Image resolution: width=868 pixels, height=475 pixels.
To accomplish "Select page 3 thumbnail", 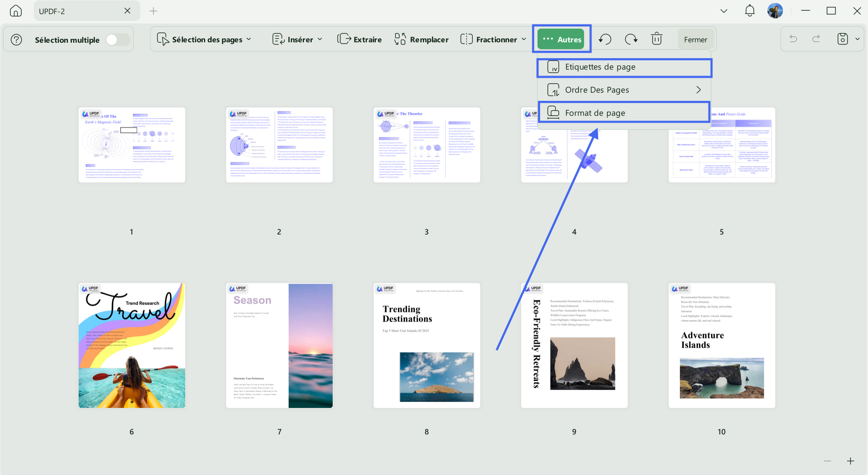I will coord(427,145).
